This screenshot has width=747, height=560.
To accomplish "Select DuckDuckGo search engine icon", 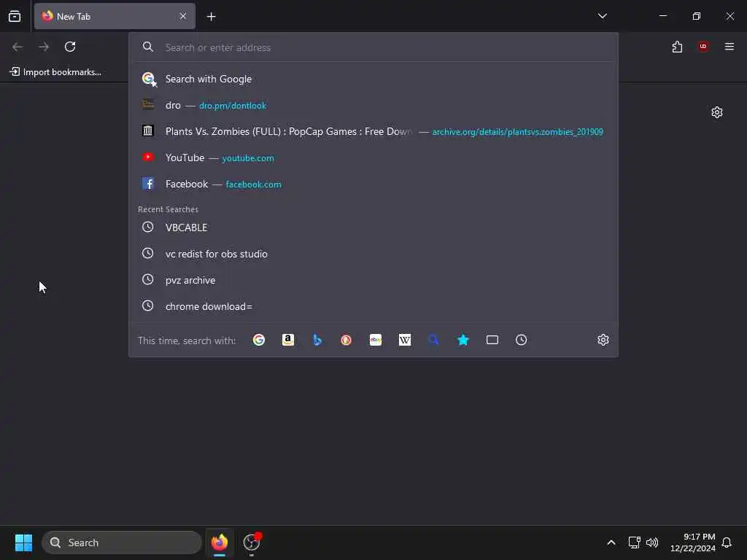I will [x=347, y=340].
